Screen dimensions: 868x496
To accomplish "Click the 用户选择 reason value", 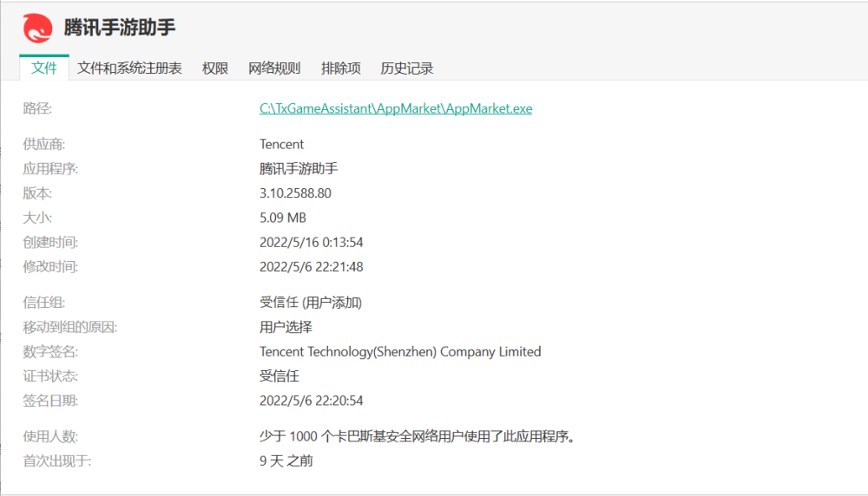I will pos(286,327).
